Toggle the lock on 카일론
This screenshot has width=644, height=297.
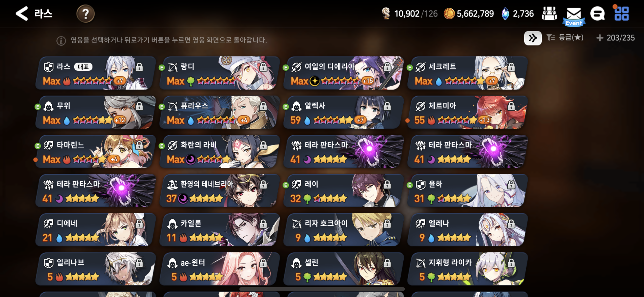263,223
